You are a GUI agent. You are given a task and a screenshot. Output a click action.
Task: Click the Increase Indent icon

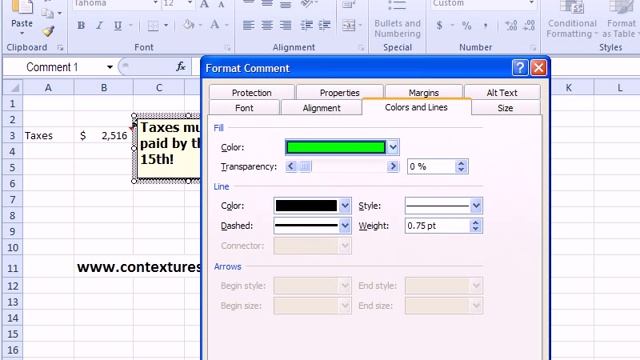[x=325, y=25]
